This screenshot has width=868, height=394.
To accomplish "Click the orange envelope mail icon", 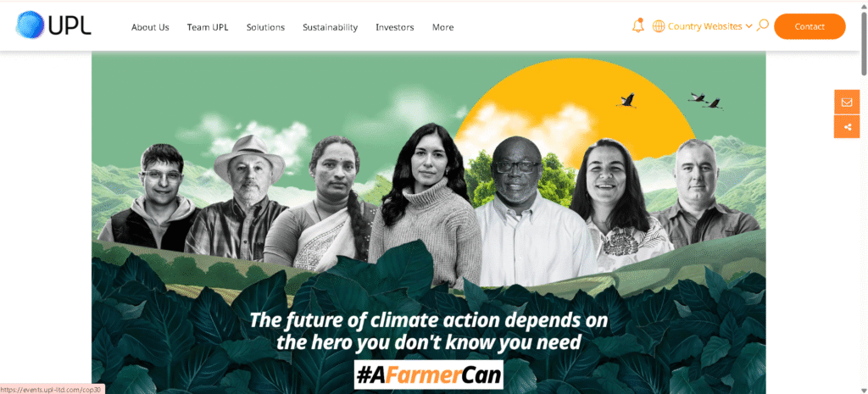I will [x=847, y=103].
